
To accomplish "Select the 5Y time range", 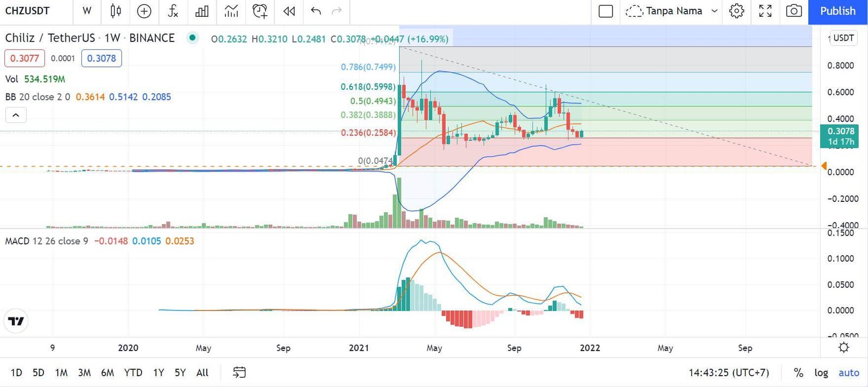I will (x=180, y=373).
